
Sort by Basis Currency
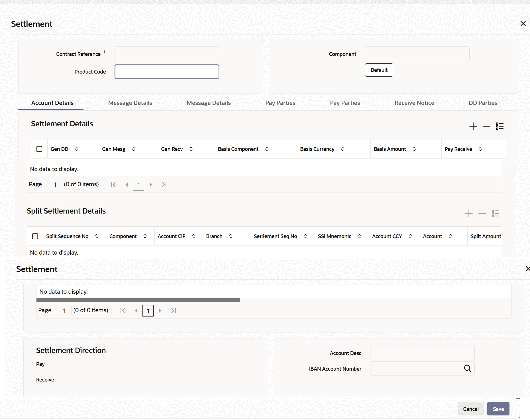click(x=343, y=149)
